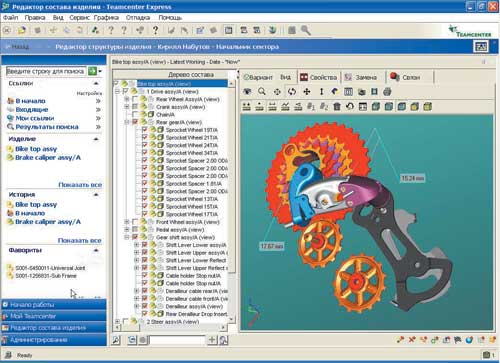Image resolution: width=500 pixels, height=363 pixels.
Task: Click the bold black question mark icon
Action: pos(155,30)
